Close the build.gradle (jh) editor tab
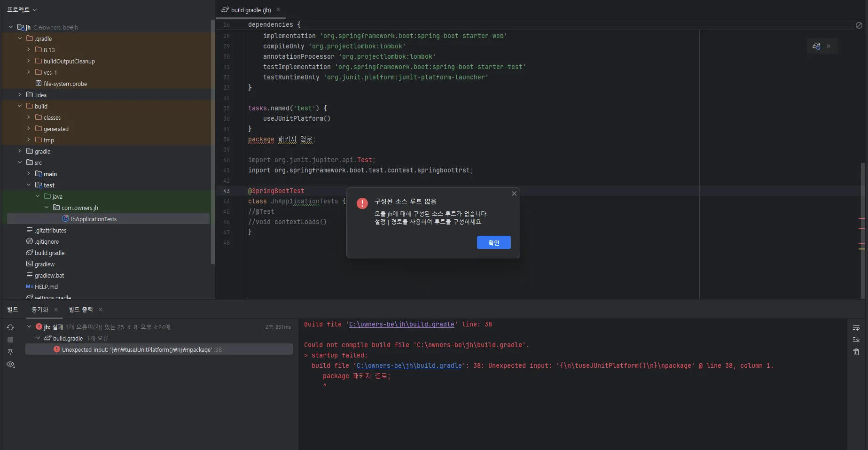This screenshot has width=868, height=450. coord(278,9)
